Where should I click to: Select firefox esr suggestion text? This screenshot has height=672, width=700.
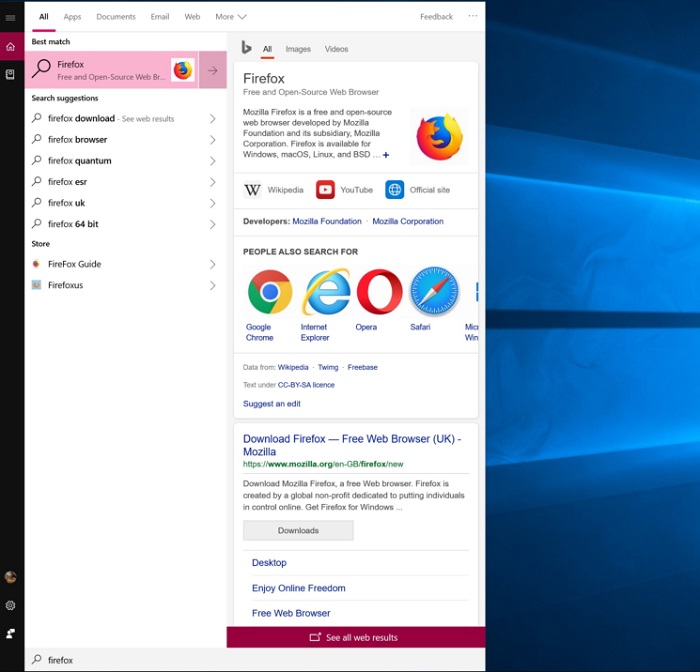point(67,182)
